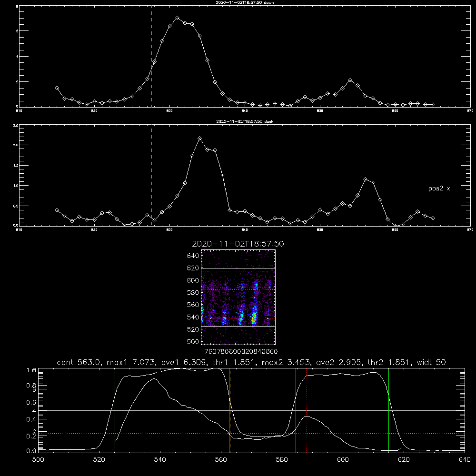The image size is (476, 476).
Task: Click the secondary peak diamond in dusk plot
Action: tap(366, 179)
